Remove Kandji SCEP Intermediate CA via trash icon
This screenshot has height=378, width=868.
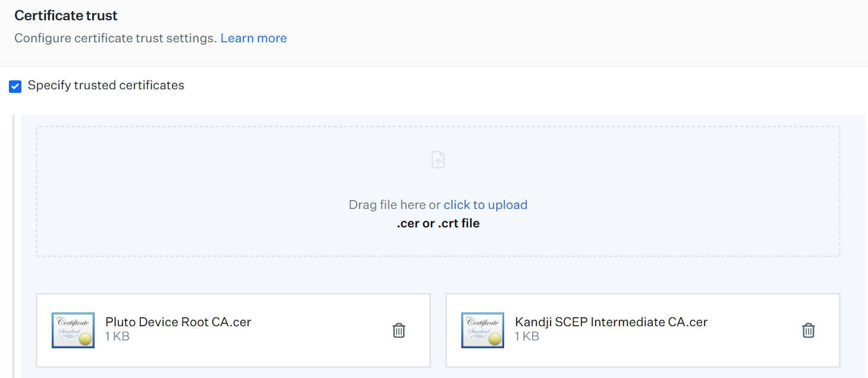tap(809, 330)
